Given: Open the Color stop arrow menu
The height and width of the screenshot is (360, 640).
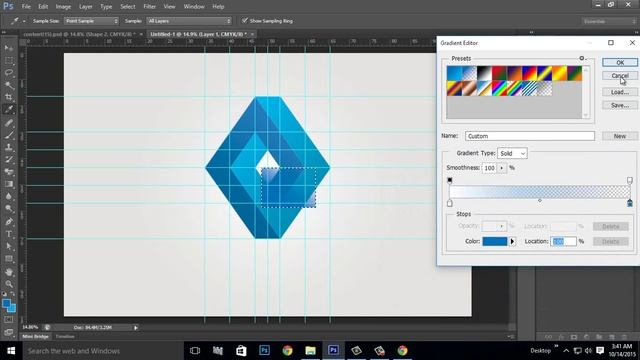Looking at the screenshot, I should pyautogui.click(x=512, y=242).
